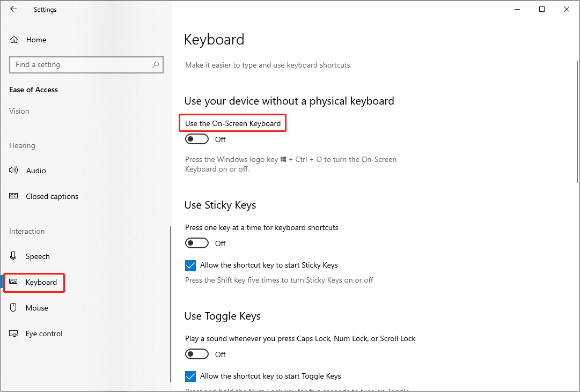Open the Keyboard settings page
The height and width of the screenshot is (392, 580).
coord(41,282)
